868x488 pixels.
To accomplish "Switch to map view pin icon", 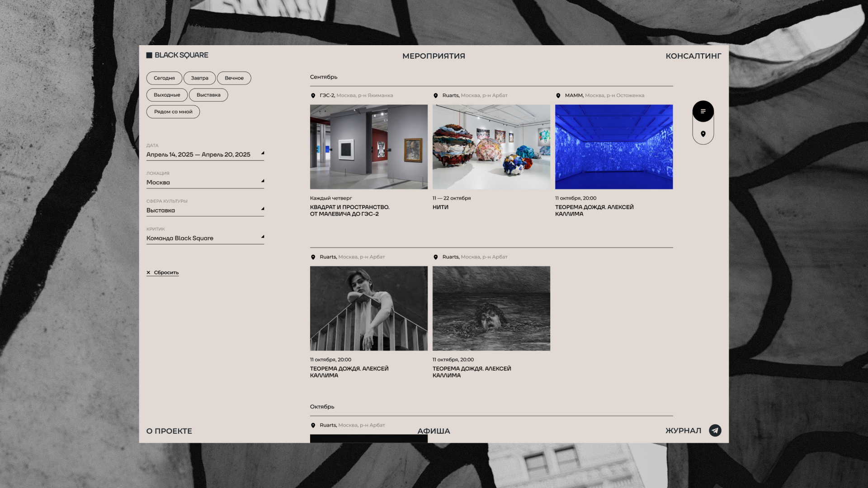I will [703, 134].
